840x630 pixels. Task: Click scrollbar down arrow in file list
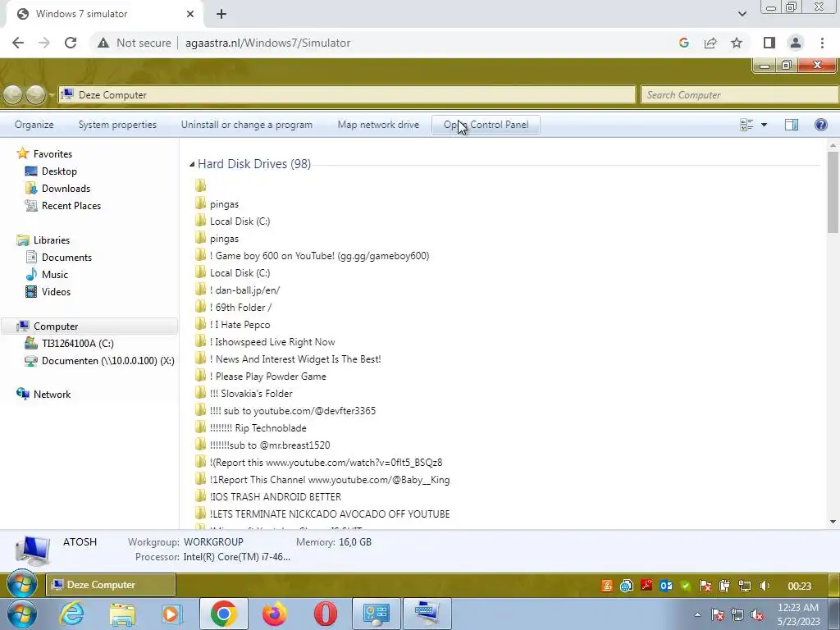point(833,522)
